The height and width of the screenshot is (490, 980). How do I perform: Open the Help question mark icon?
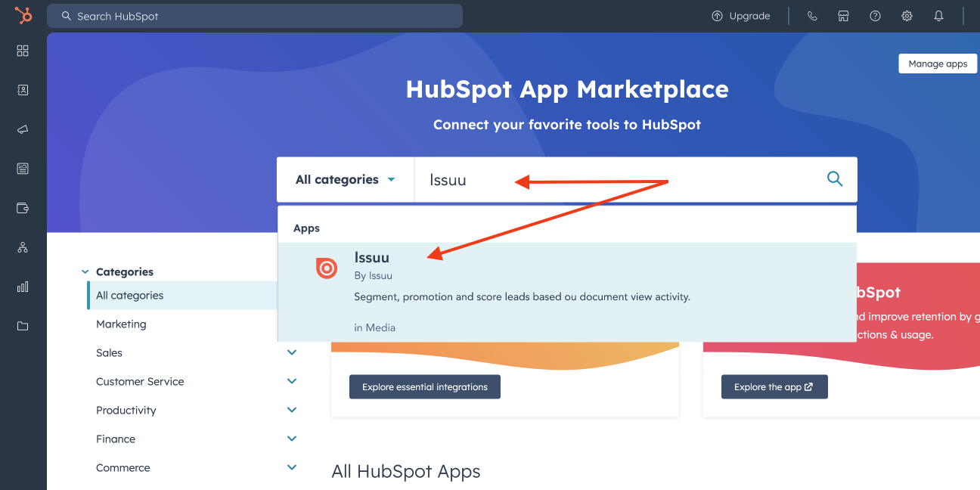pyautogui.click(x=875, y=16)
